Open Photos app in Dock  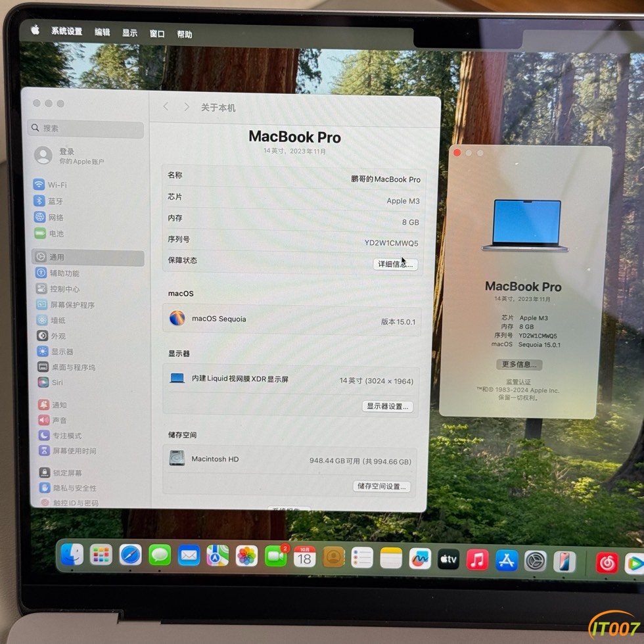247,557
